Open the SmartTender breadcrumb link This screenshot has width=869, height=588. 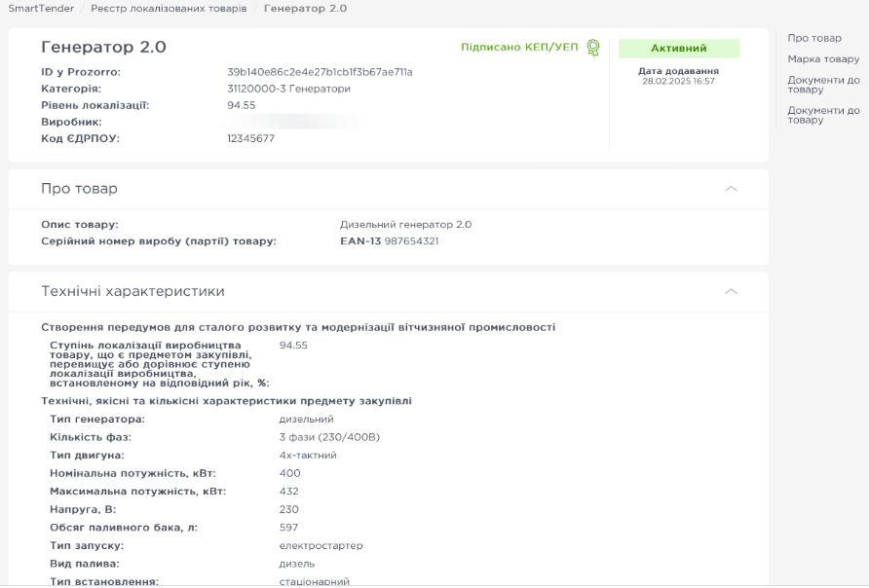(x=40, y=8)
